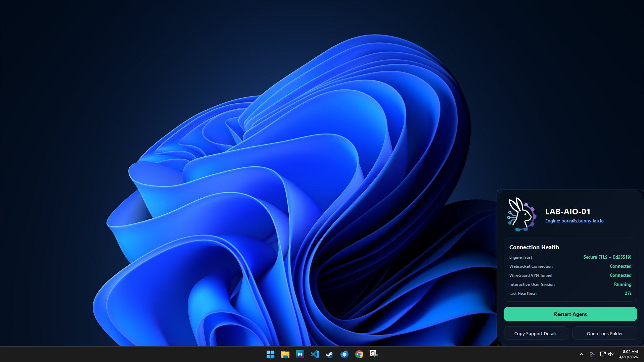Viewport: 644px width, 362px height.
Task: Click the 27s heartbeat value
Action: [x=628, y=293]
